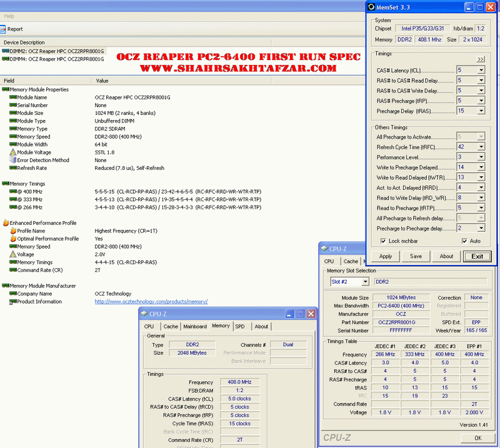Open Refresh Cycle Time (tRFC) dropdown
Screen dimensions: 500x448
(x=481, y=147)
